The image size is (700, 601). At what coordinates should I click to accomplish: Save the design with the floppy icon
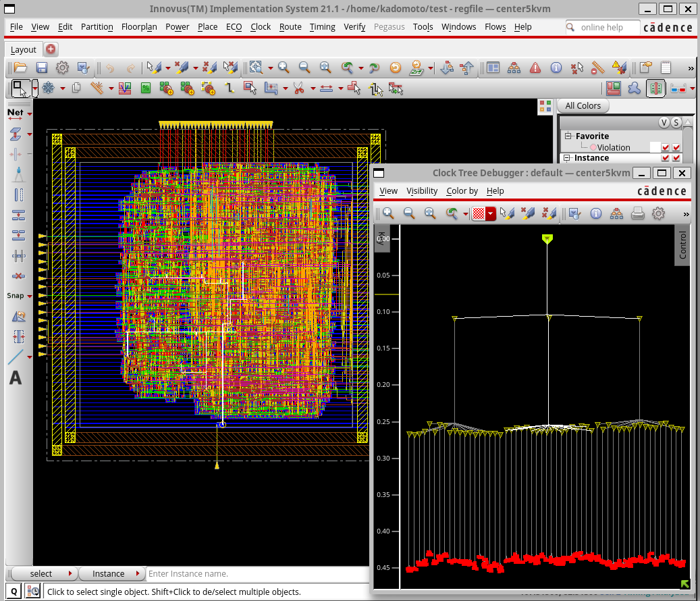tap(42, 68)
